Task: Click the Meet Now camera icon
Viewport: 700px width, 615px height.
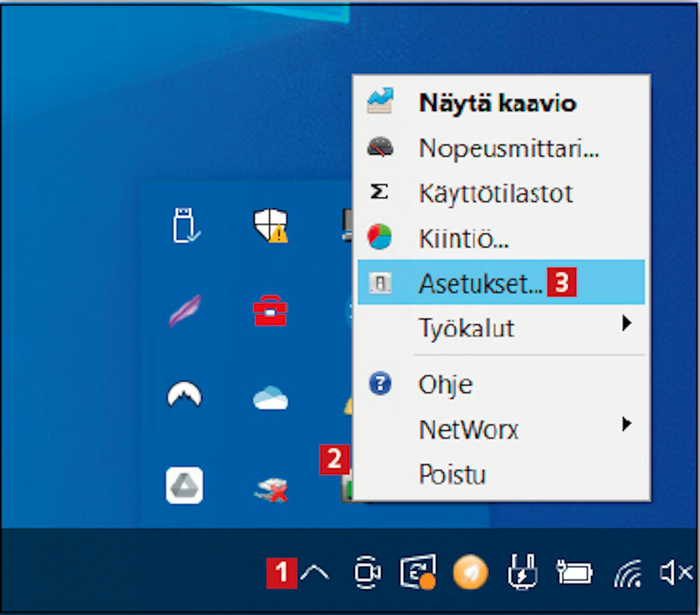Action: [x=367, y=572]
